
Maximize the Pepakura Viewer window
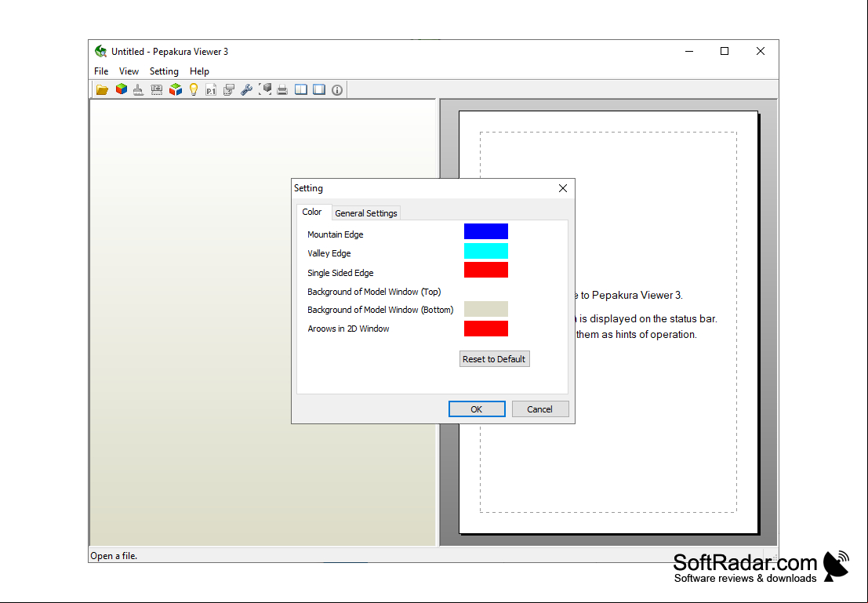(724, 52)
